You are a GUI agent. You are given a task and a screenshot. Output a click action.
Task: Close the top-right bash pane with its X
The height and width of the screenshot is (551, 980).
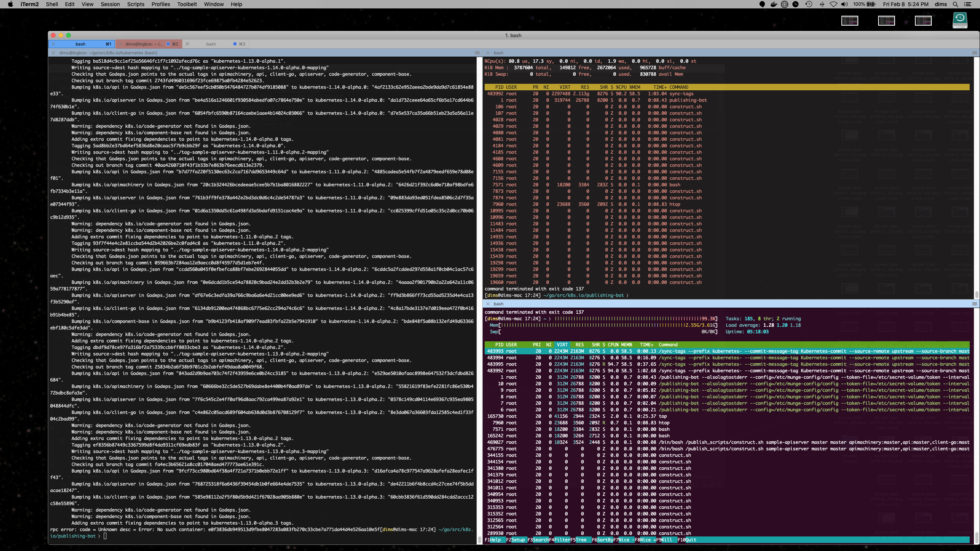point(488,53)
